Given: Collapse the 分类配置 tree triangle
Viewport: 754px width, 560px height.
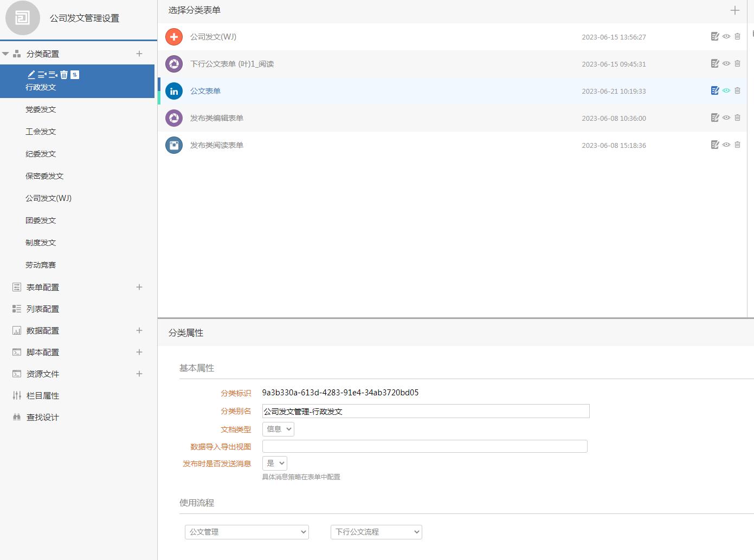Looking at the screenshot, I should [6, 54].
